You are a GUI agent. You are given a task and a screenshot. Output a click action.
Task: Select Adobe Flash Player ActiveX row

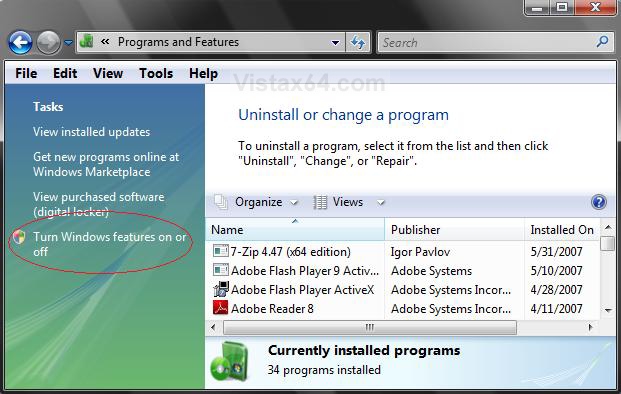[x=403, y=289]
